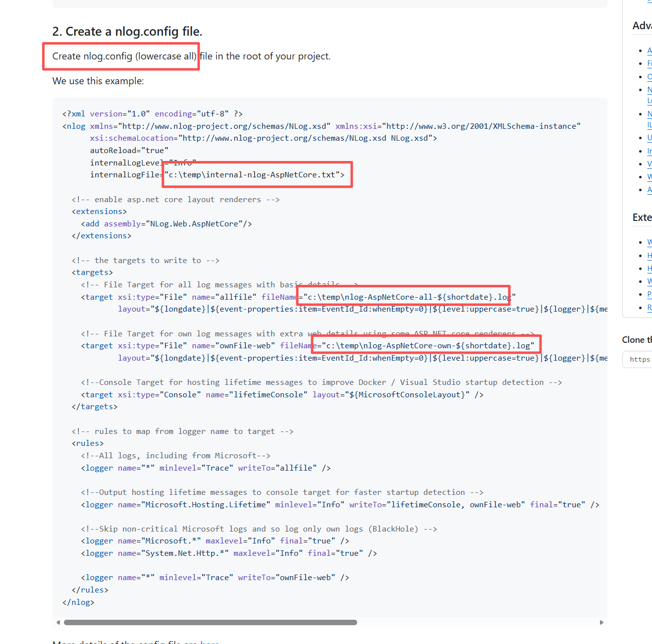Click the sentence 'We use this example:'

pyautogui.click(x=98, y=81)
